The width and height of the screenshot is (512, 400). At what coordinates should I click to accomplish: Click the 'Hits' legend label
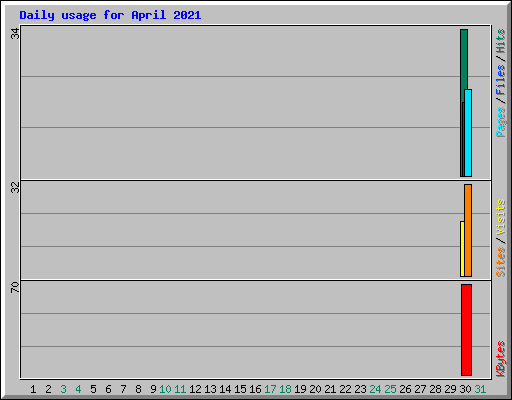tap(500, 41)
